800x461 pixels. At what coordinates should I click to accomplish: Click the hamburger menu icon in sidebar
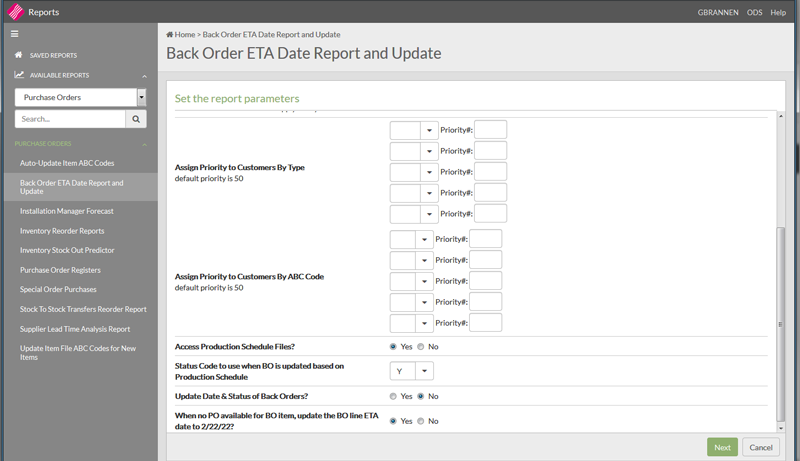pos(15,34)
